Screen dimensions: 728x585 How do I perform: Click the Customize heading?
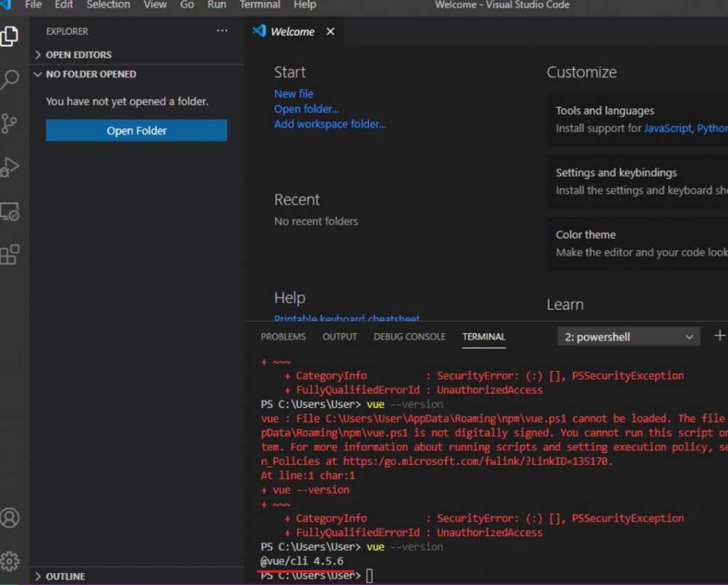pos(582,73)
